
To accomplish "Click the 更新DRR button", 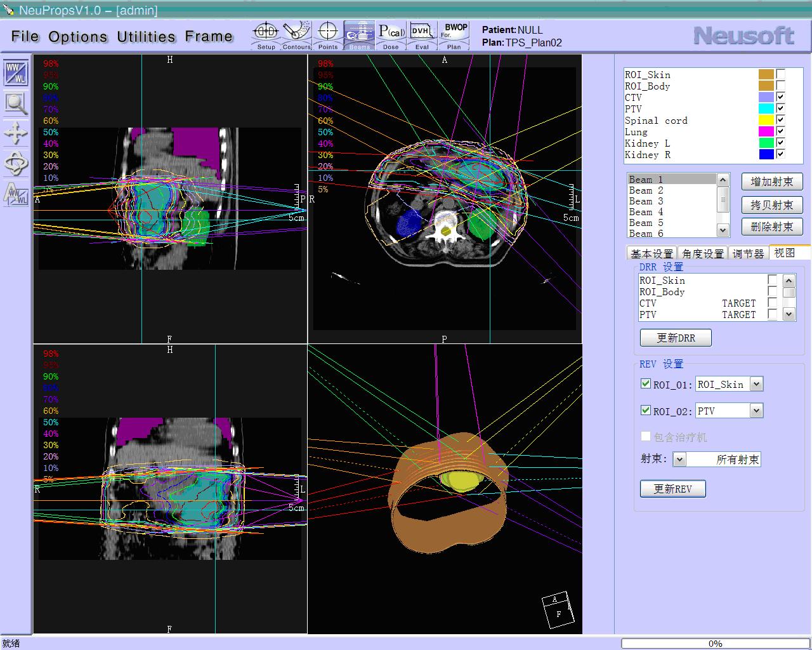I will click(x=676, y=338).
